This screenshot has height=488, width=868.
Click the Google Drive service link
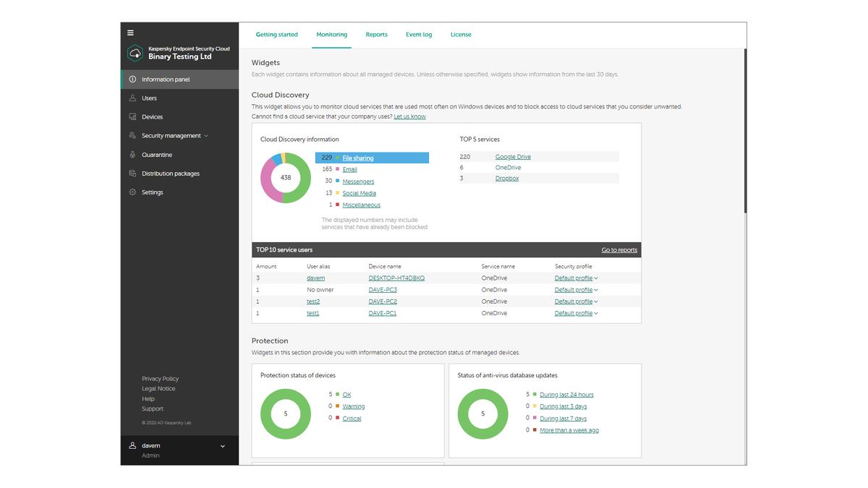tap(512, 156)
